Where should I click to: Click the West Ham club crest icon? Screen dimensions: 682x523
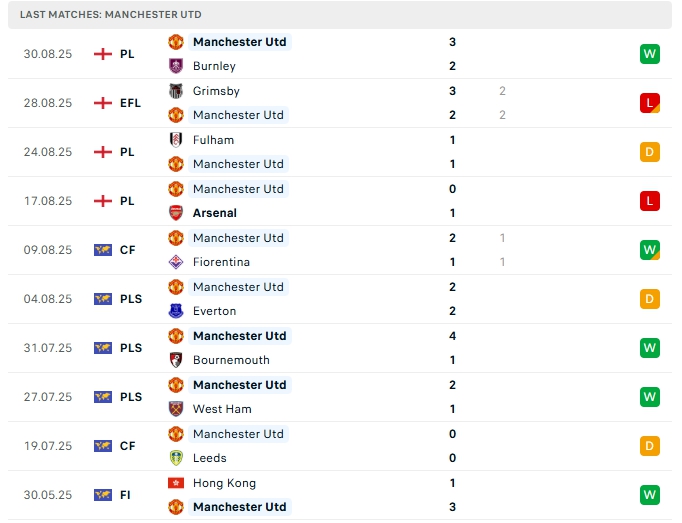pyautogui.click(x=176, y=409)
